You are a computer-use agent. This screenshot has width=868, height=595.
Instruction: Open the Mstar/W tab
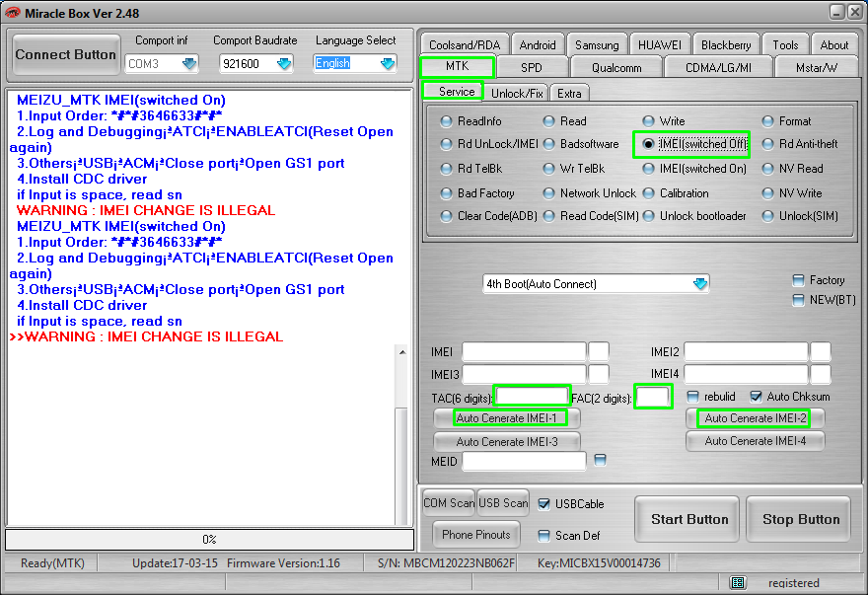(x=817, y=67)
